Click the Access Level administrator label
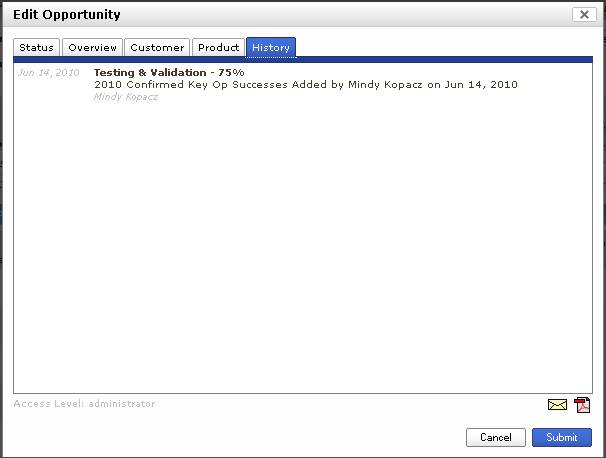Image resolution: width=606 pixels, height=458 pixels. click(84, 404)
